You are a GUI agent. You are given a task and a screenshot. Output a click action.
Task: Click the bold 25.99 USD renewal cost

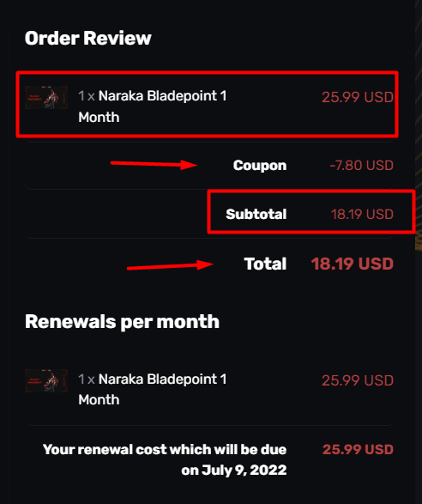pos(358,449)
